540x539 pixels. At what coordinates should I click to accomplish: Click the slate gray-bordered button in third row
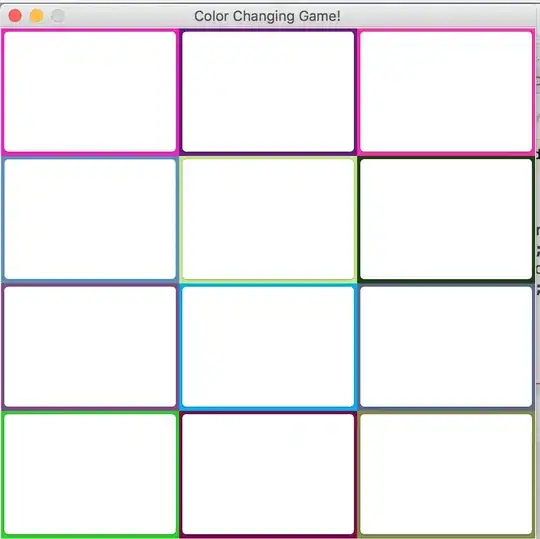[446, 347]
